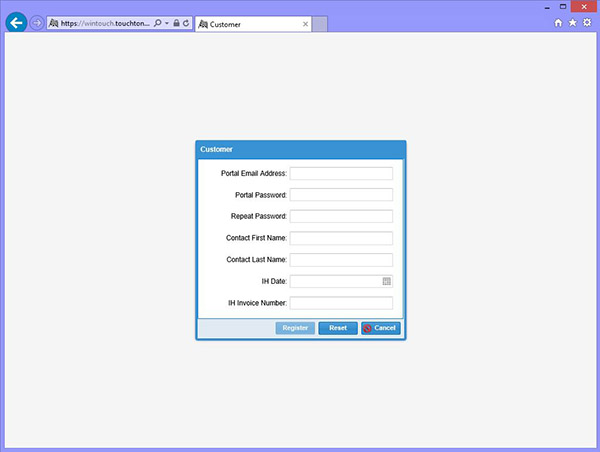The width and height of the screenshot is (600, 452).
Task: Click the 'Contact First Name:' label
Action: 256,238
